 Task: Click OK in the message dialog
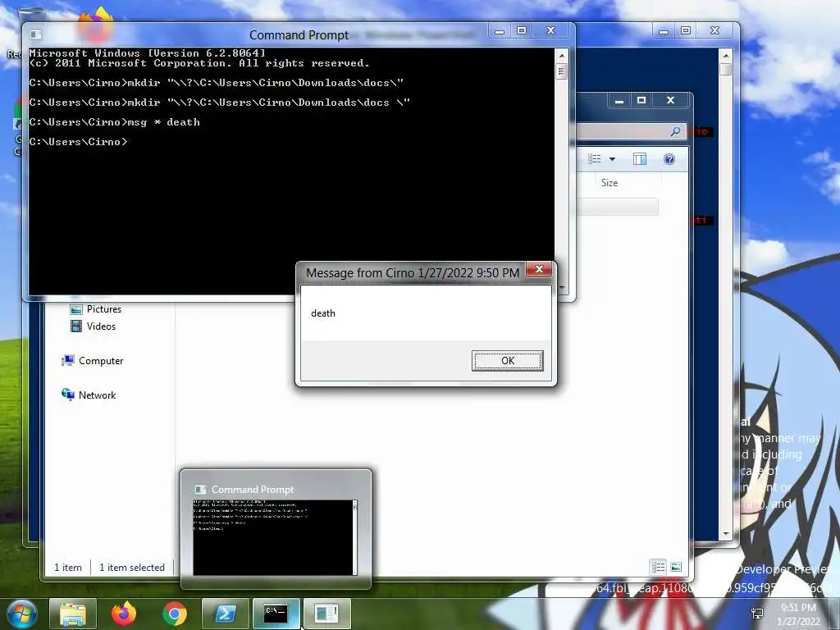(507, 361)
